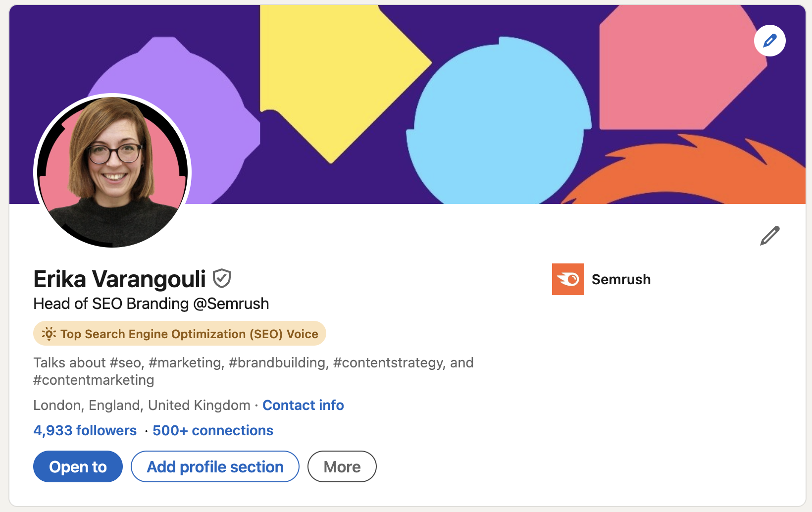Open the edit intro pencil icon
The width and height of the screenshot is (812, 512).
pos(769,235)
